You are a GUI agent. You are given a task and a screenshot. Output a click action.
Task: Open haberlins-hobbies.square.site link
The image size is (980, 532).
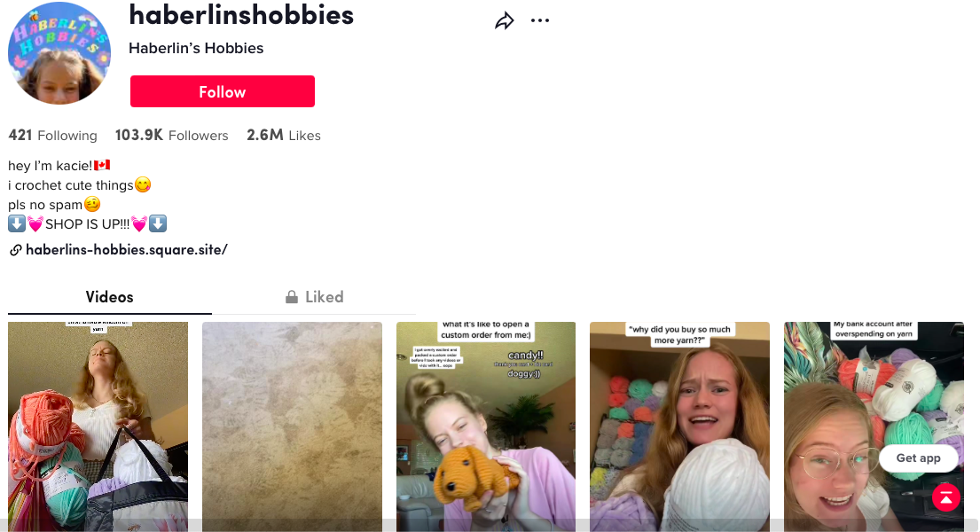tap(126, 250)
